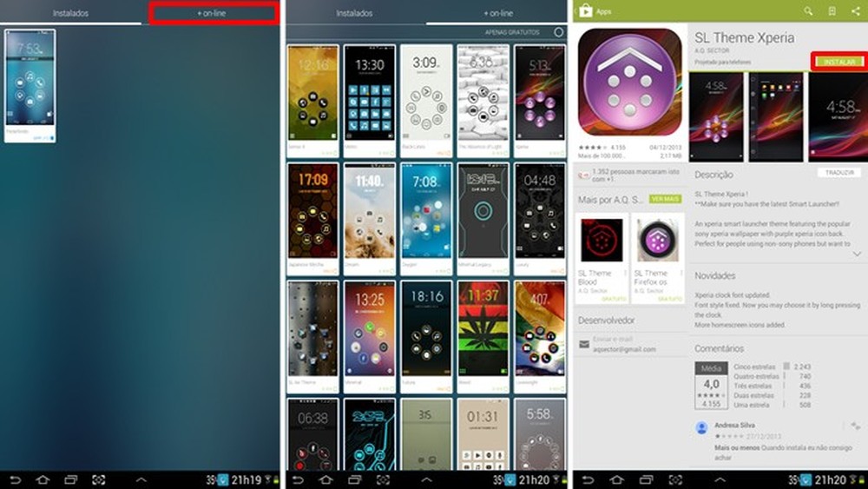Open the yellow theme thumbnail showing 12:16
The image size is (868, 489).
click(x=312, y=102)
